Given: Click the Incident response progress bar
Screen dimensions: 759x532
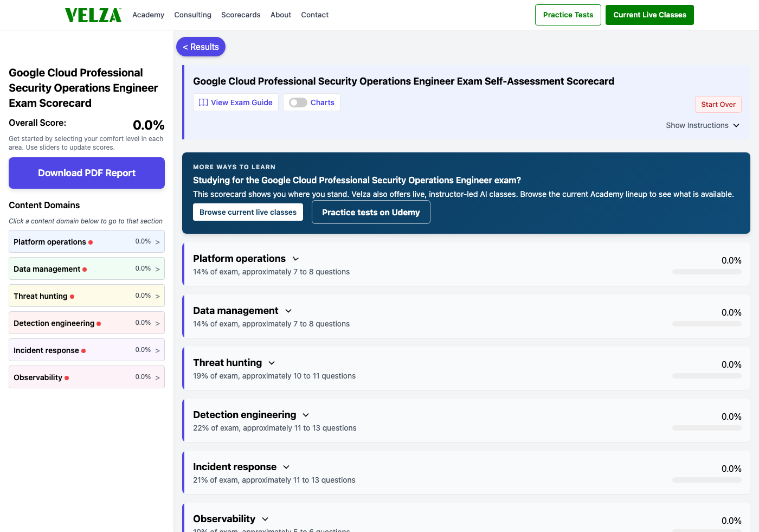Looking at the screenshot, I should pyautogui.click(x=707, y=480).
